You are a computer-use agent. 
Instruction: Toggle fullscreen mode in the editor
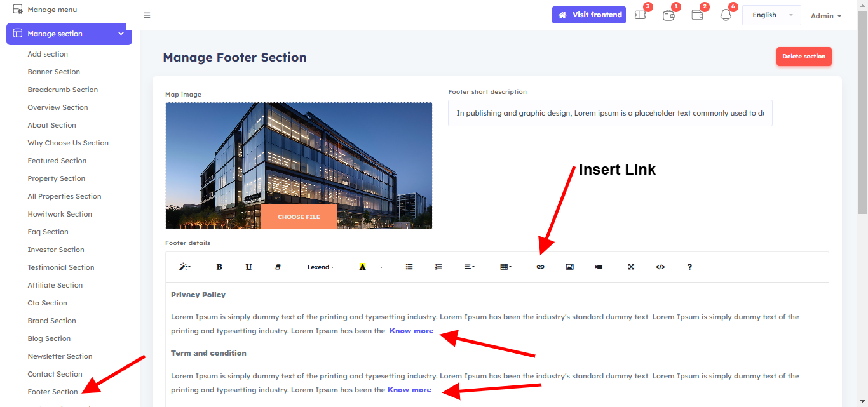pyautogui.click(x=631, y=267)
